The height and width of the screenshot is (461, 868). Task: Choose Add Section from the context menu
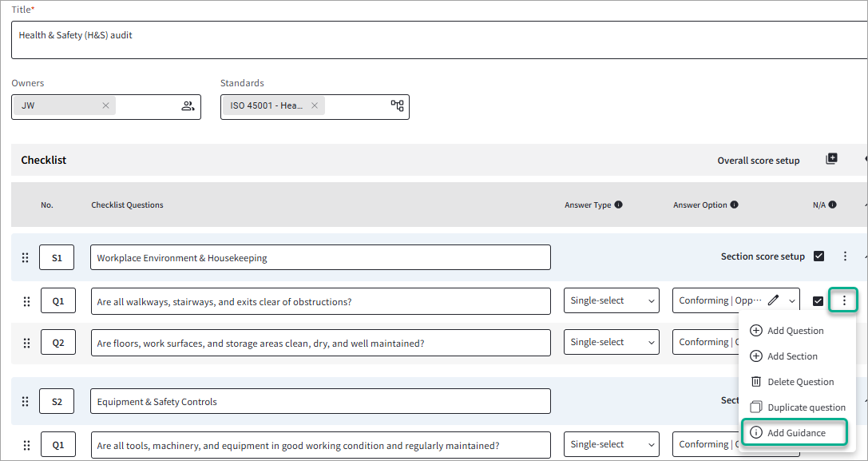783,356
